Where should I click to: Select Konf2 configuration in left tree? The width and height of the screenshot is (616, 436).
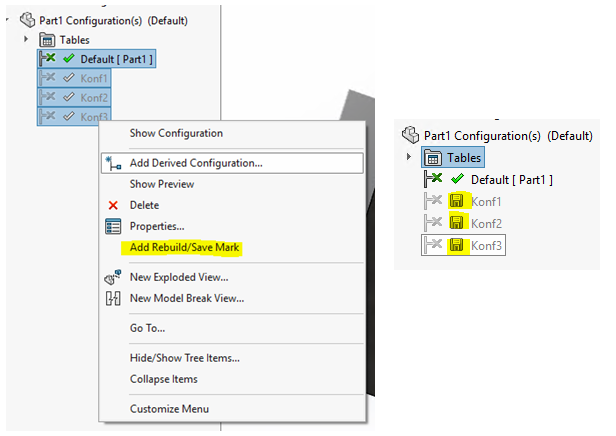(x=94, y=98)
